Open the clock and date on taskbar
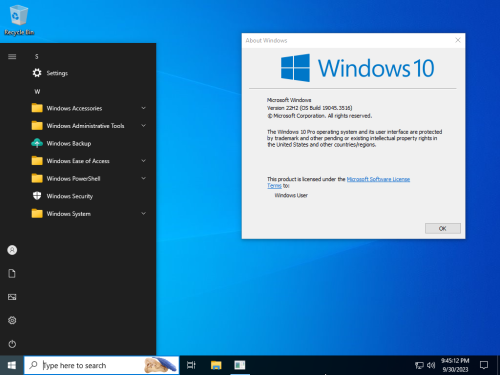Image resolution: width=500 pixels, height=375 pixels. pyautogui.click(x=455, y=365)
